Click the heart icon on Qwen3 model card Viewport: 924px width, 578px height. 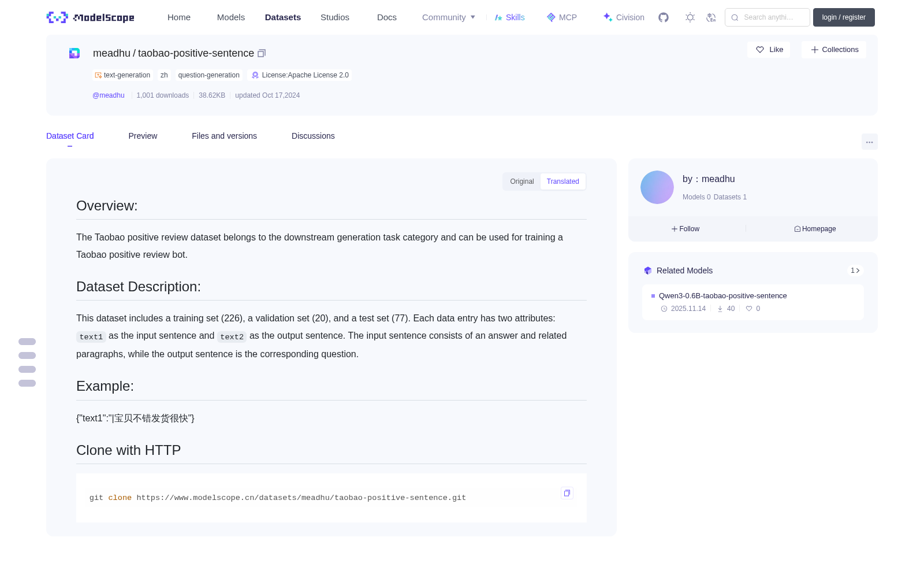(x=749, y=309)
